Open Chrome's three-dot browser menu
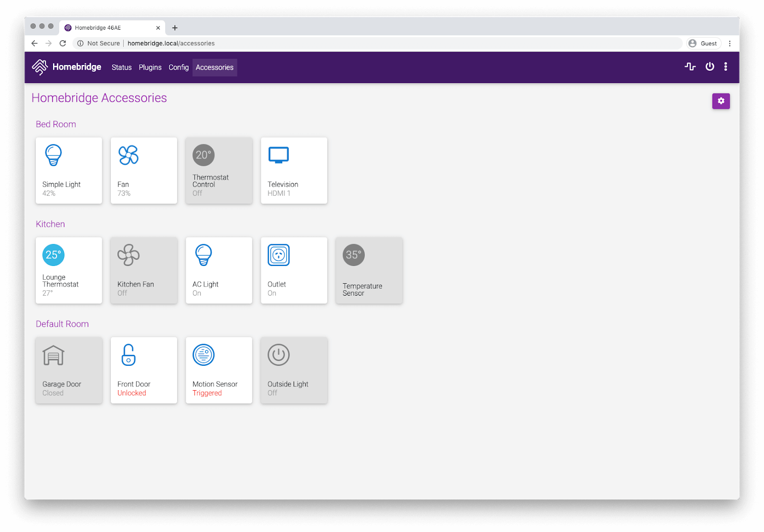Viewport: 764px width, 532px height. (729, 43)
